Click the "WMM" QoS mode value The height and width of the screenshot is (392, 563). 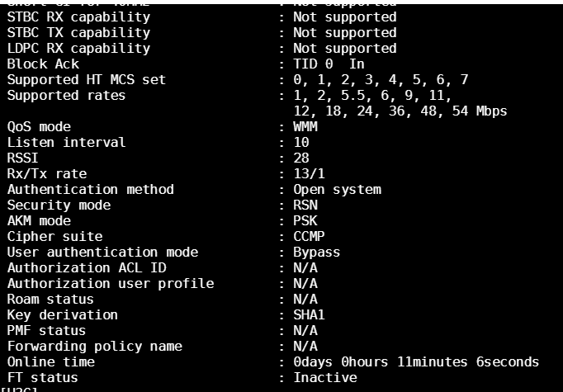pos(305,126)
